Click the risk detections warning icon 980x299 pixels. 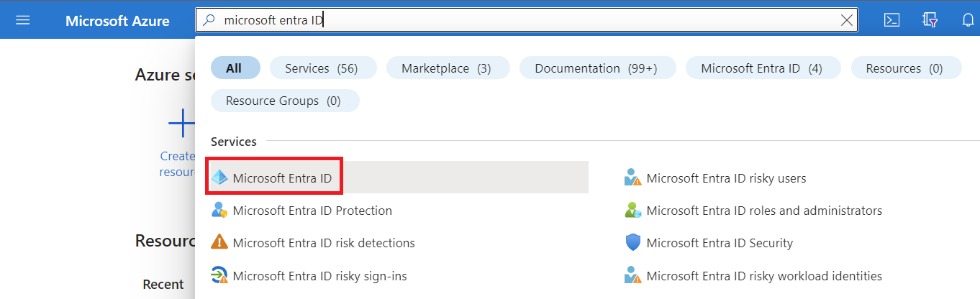click(x=219, y=243)
